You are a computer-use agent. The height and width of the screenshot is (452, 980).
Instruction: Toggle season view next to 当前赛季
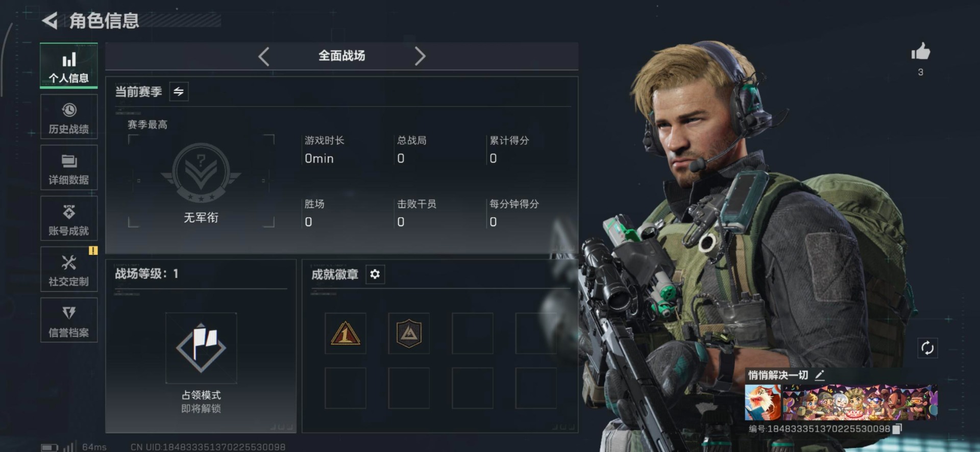[179, 91]
